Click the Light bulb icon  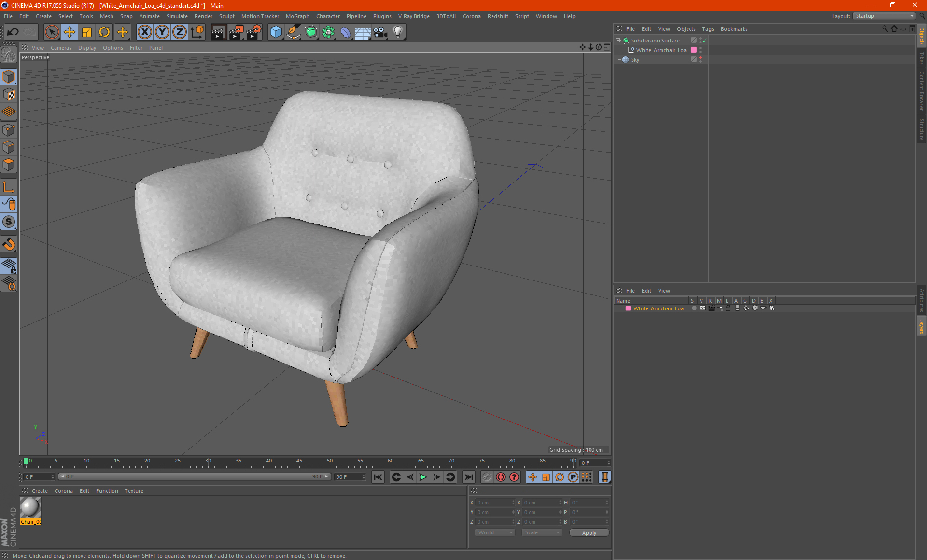click(398, 32)
